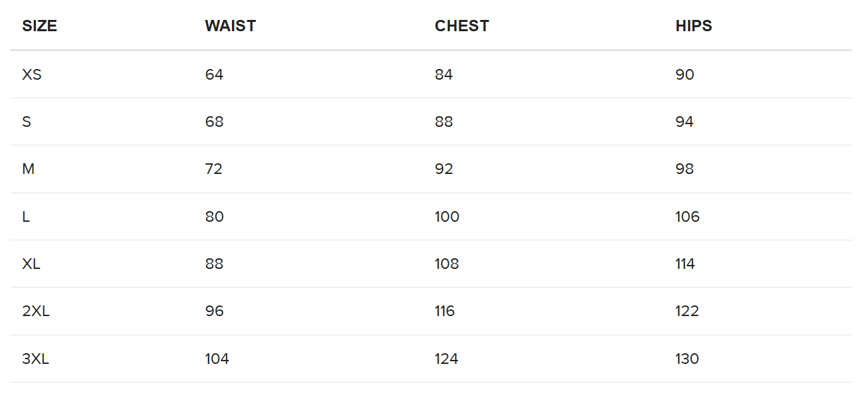Select the XS size row label

[x=31, y=74]
